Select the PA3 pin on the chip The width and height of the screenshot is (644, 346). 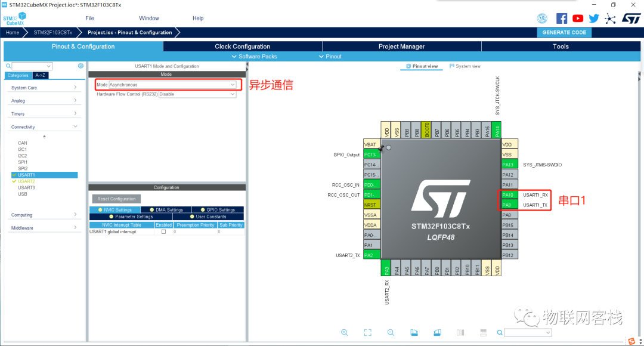386,268
